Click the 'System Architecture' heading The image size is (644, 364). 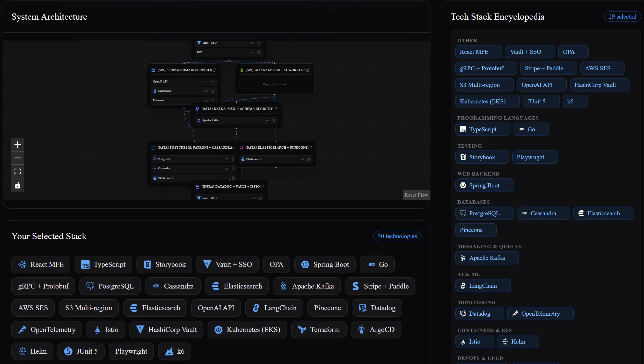pos(49,17)
